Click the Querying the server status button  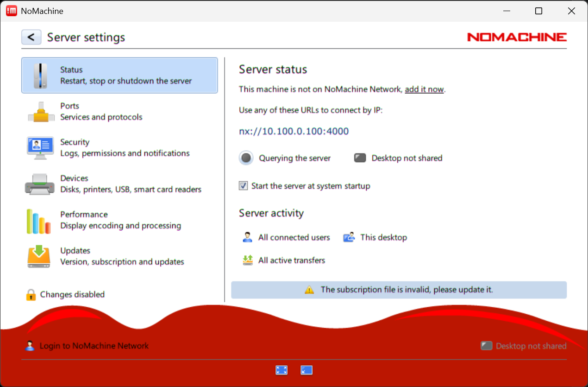tap(246, 158)
